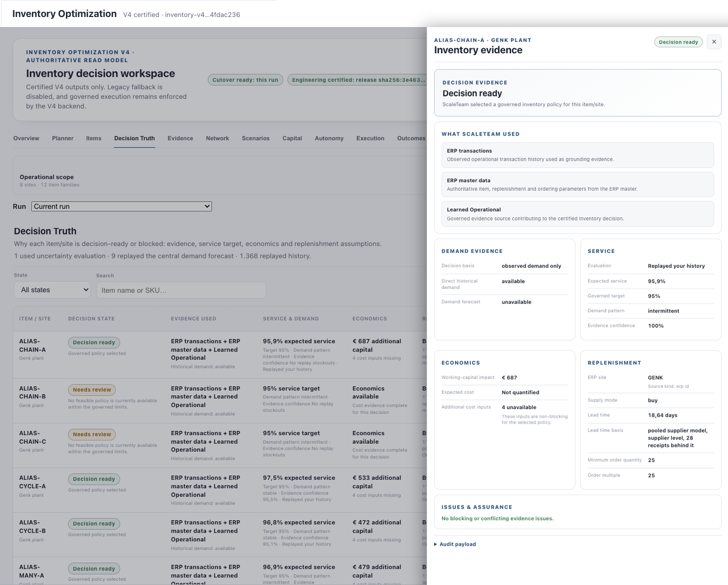Open the Items tab
728x585 pixels.
(x=94, y=138)
